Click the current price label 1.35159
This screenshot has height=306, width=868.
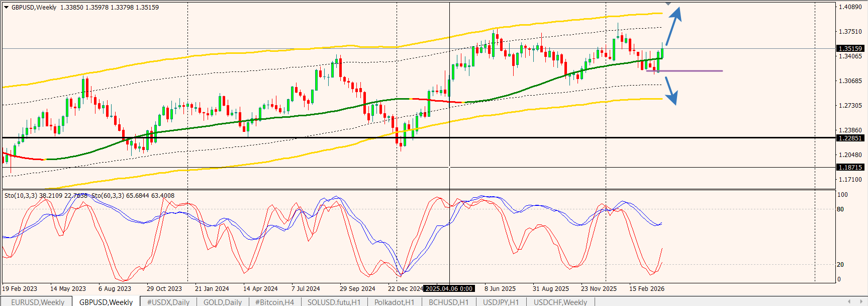[850, 49]
